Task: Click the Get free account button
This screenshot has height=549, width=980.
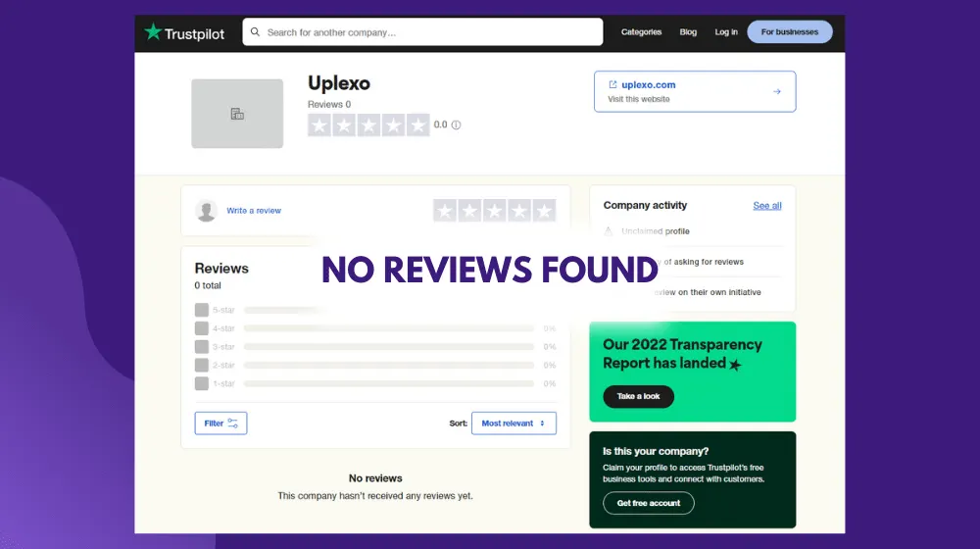Action: click(648, 503)
